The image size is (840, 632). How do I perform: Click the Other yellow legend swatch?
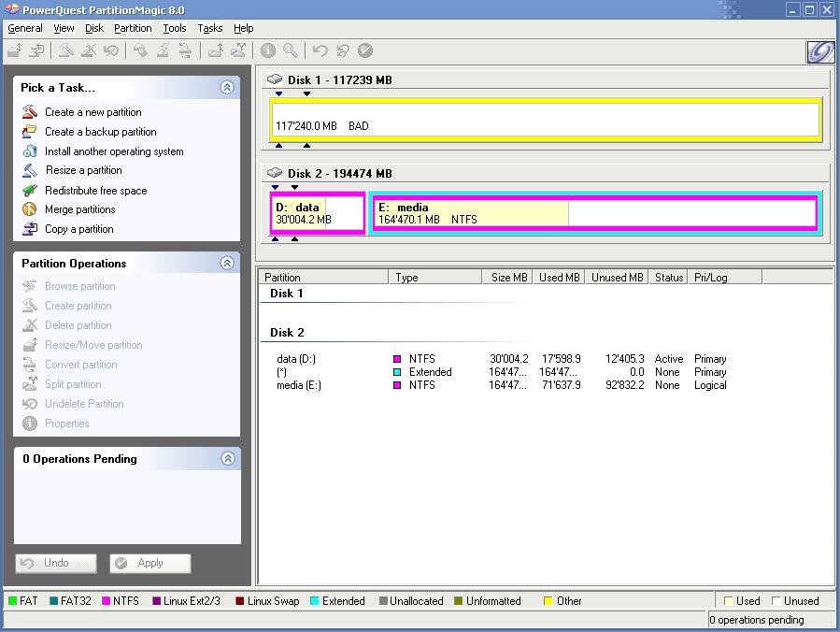[x=548, y=601]
